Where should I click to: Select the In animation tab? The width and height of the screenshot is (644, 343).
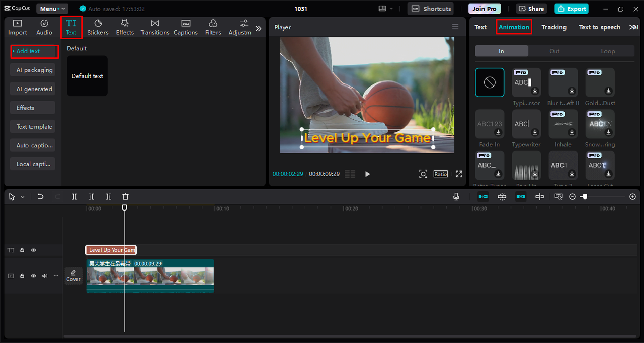pyautogui.click(x=502, y=51)
